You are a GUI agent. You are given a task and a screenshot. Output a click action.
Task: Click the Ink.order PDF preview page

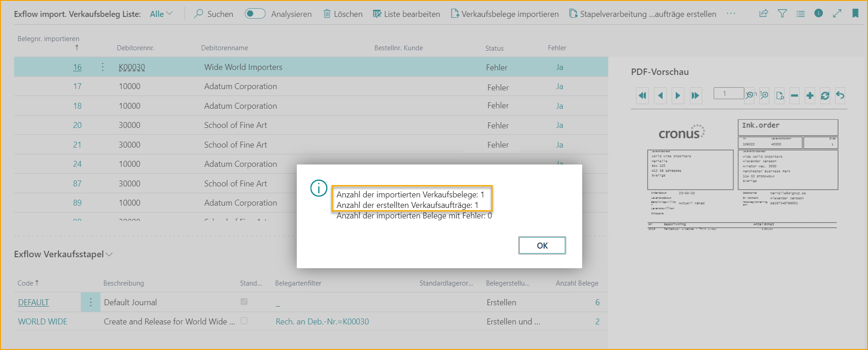point(742,174)
